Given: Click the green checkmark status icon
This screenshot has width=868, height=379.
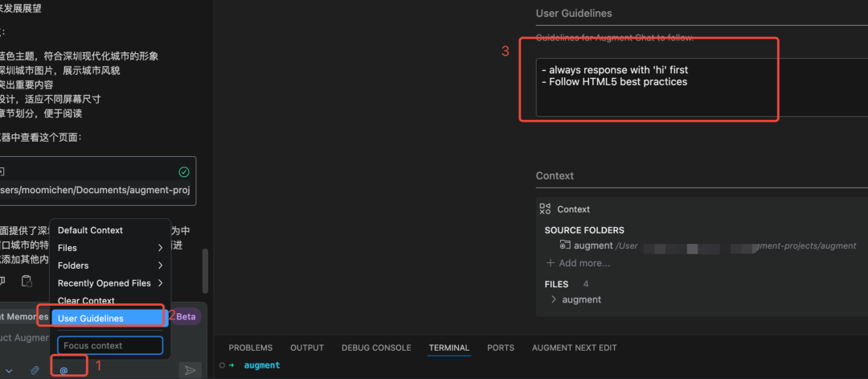Looking at the screenshot, I should tap(184, 172).
